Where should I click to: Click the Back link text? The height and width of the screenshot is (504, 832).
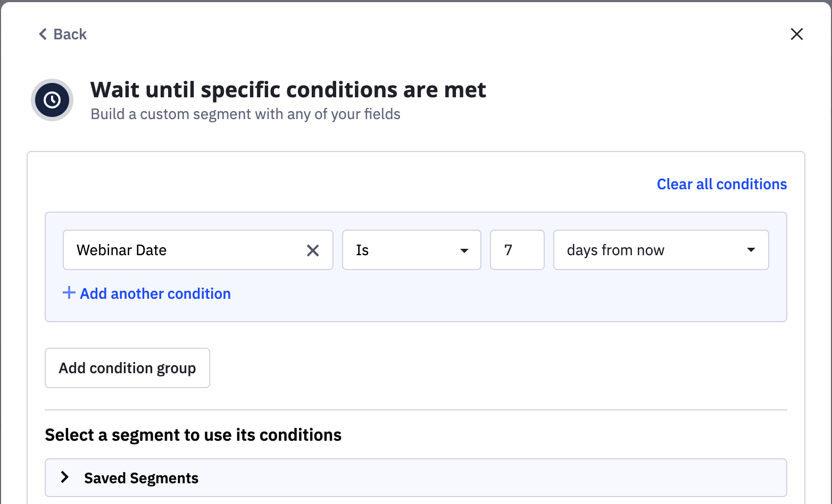click(x=70, y=35)
